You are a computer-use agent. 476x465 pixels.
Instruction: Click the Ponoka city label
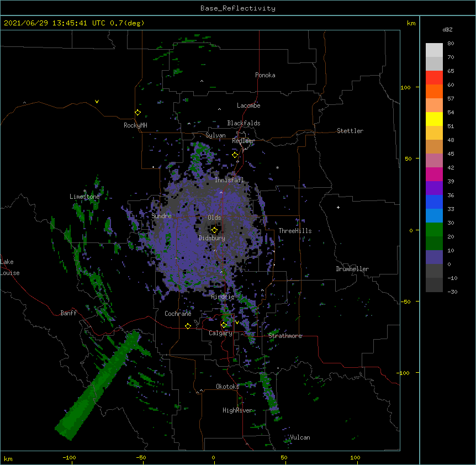[x=265, y=75]
